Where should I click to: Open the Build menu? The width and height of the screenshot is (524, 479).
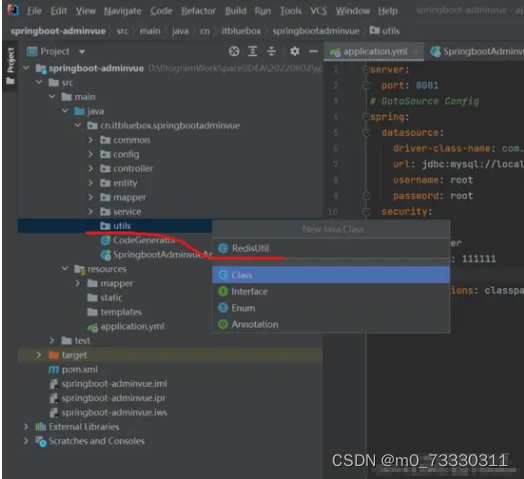[x=236, y=11]
